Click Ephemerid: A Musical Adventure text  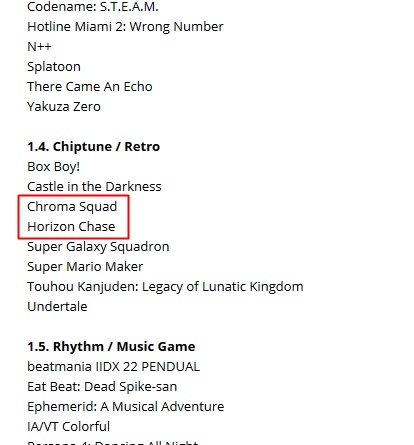click(126, 407)
